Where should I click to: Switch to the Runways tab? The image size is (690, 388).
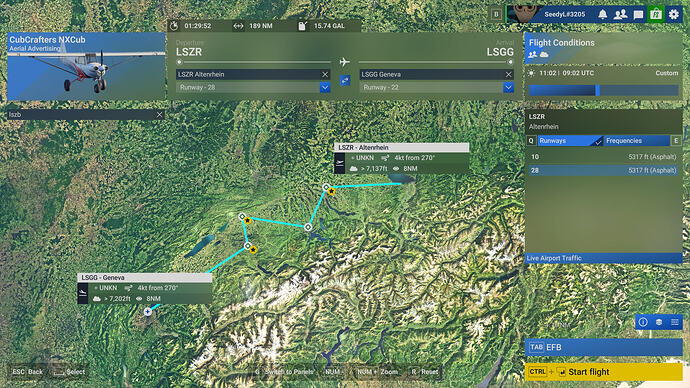pyautogui.click(x=570, y=141)
